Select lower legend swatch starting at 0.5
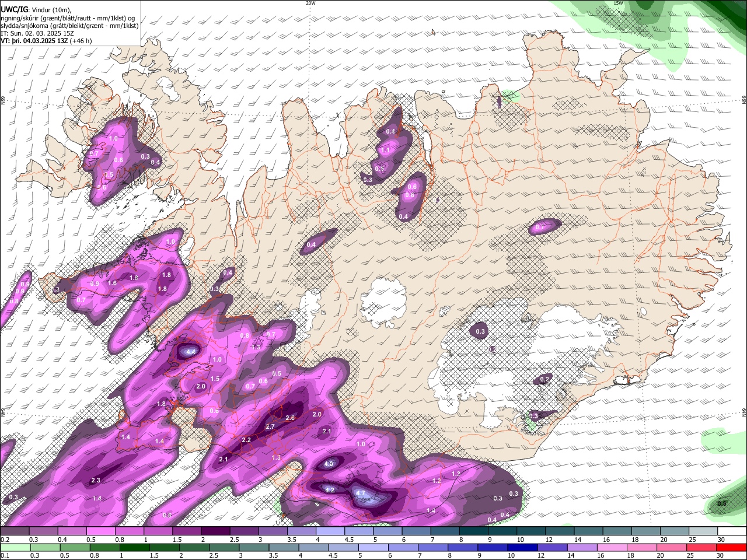The width and height of the screenshot is (747, 560). point(75,547)
